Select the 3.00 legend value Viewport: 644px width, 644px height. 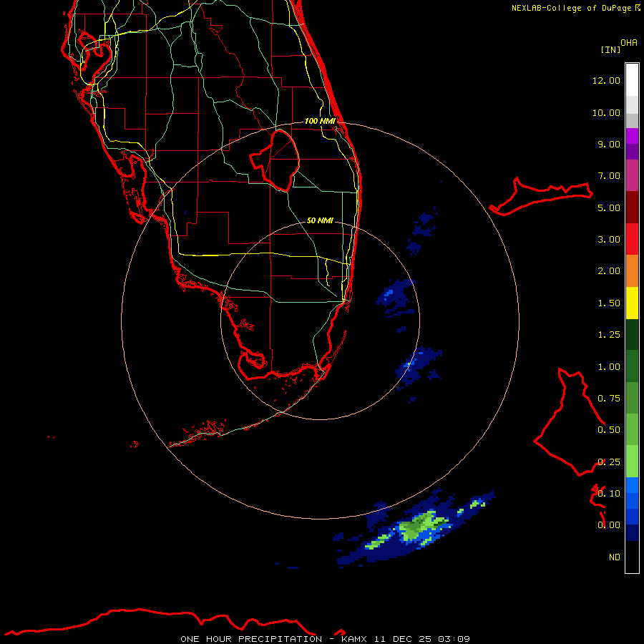[x=609, y=240]
